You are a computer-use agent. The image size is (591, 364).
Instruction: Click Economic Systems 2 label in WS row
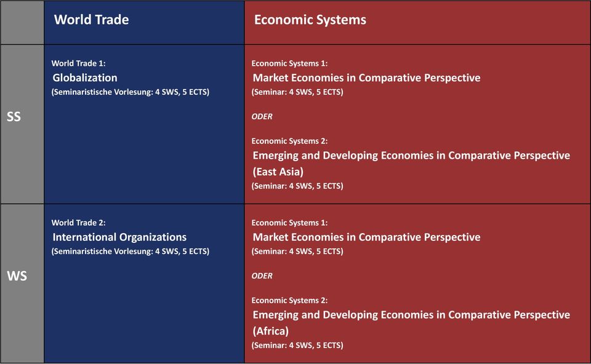[289, 300]
